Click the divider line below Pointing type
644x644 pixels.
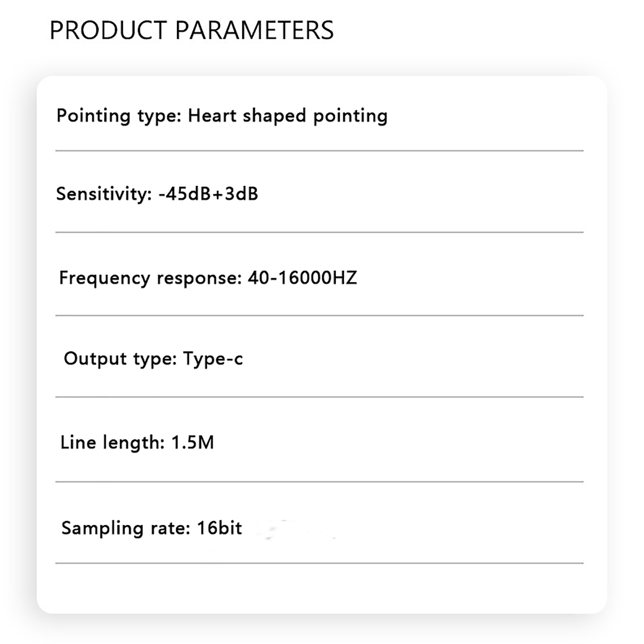pyautogui.click(x=319, y=151)
